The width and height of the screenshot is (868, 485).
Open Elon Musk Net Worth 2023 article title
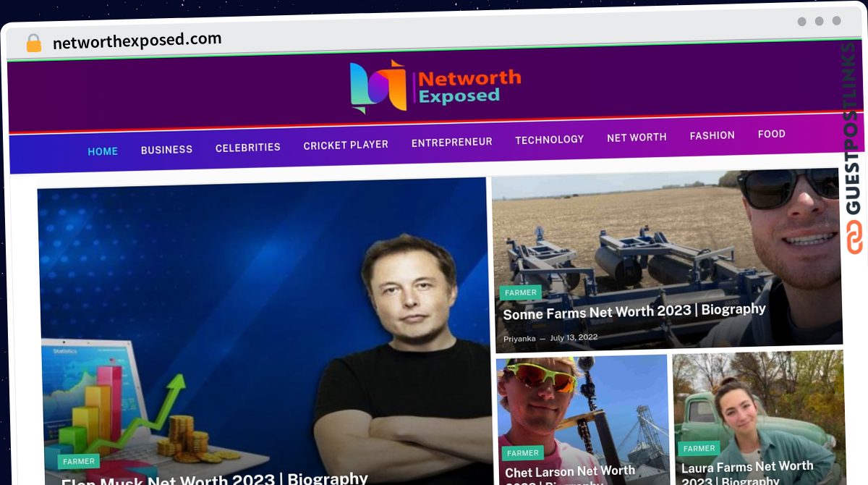(x=214, y=479)
